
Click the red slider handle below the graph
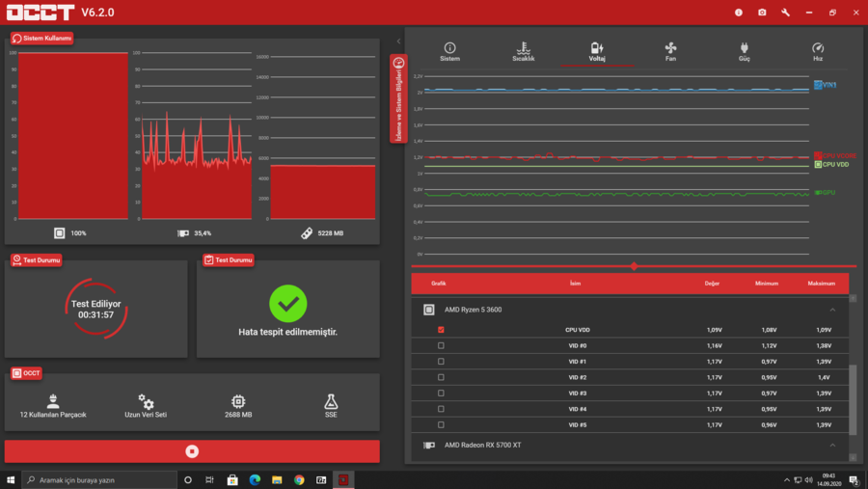pyautogui.click(x=634, y=266)
